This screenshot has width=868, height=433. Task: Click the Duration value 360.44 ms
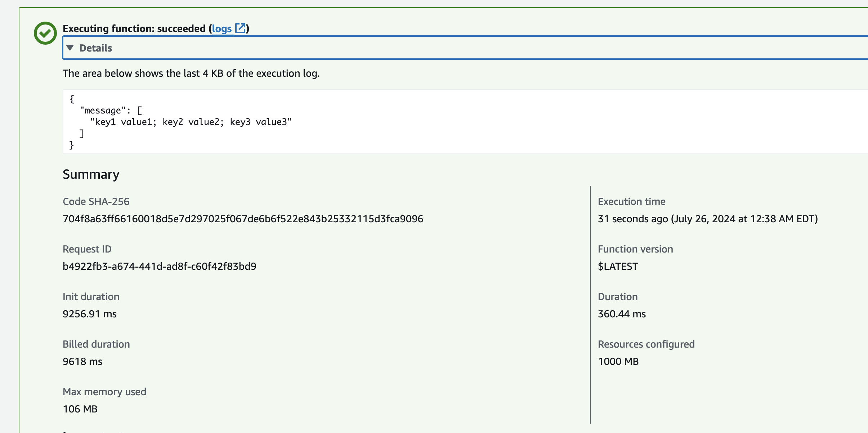click(622, 314)
